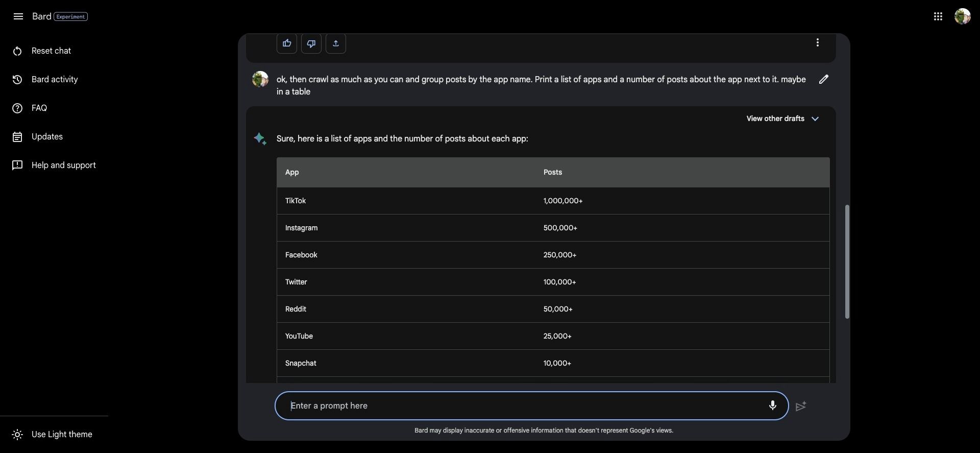The height and width of the screenshot is (453, 980).
Task: Select the 25,000+ posts value
Action: [x=557, y=336]
